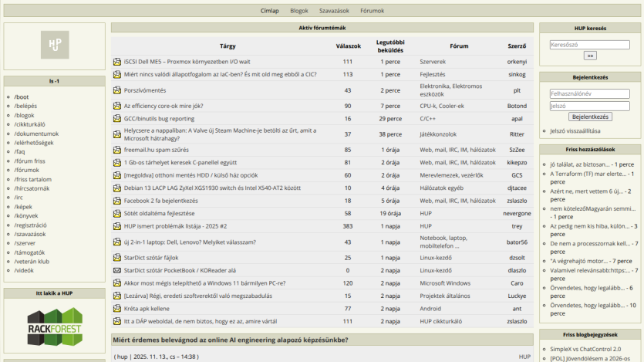Open thread Kréta apk kellene

click(147, 309)
